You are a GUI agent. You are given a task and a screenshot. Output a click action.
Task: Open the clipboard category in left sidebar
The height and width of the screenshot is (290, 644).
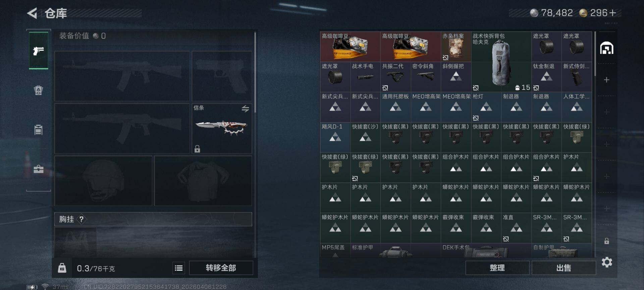pos(39,130)
